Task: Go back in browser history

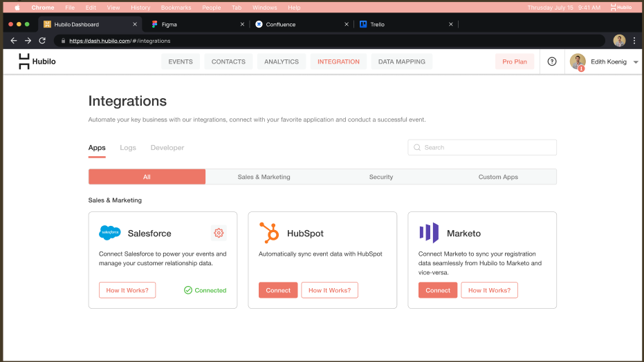Action: [14, 41]
